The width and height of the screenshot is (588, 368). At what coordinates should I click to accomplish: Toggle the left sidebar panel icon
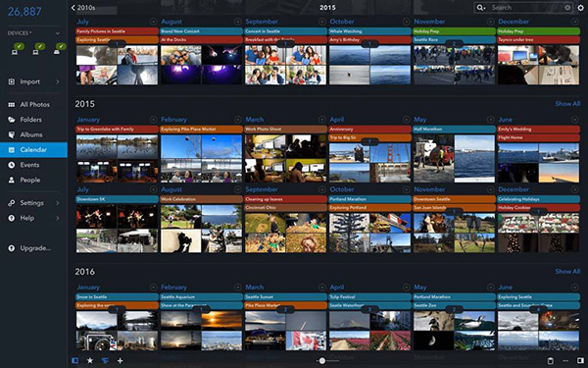[75, 360]
